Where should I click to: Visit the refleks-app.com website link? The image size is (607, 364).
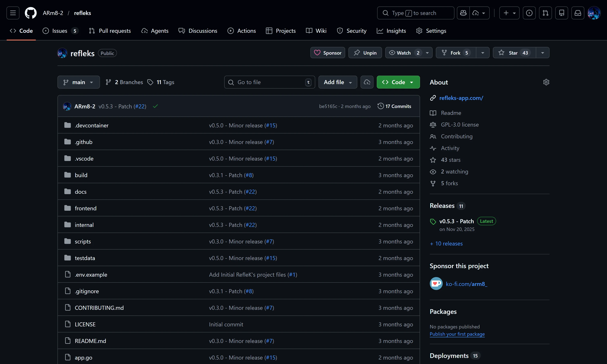click(461, 98)
